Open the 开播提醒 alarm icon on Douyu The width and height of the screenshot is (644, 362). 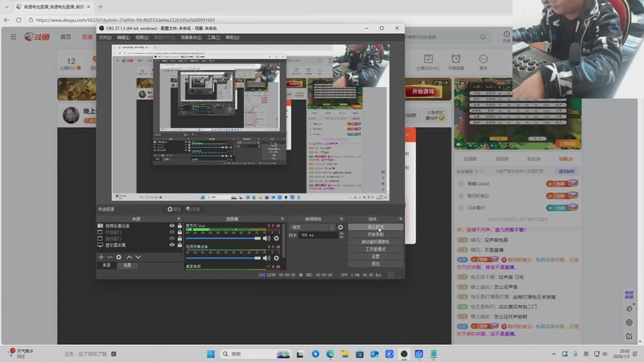click(456, 62)
